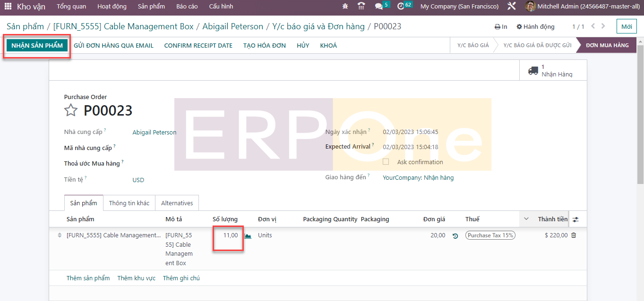
Task: Click the Thêm sản phẩm link
Action: tap(88, 278)
